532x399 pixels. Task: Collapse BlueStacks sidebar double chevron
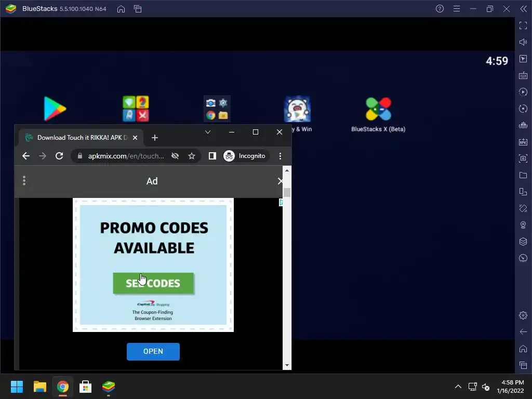[524, 9]
